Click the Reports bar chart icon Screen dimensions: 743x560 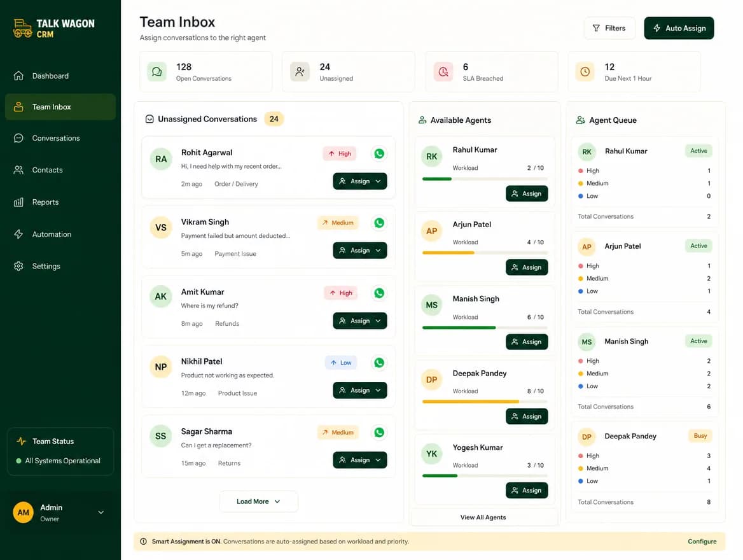tap(18, 202)
